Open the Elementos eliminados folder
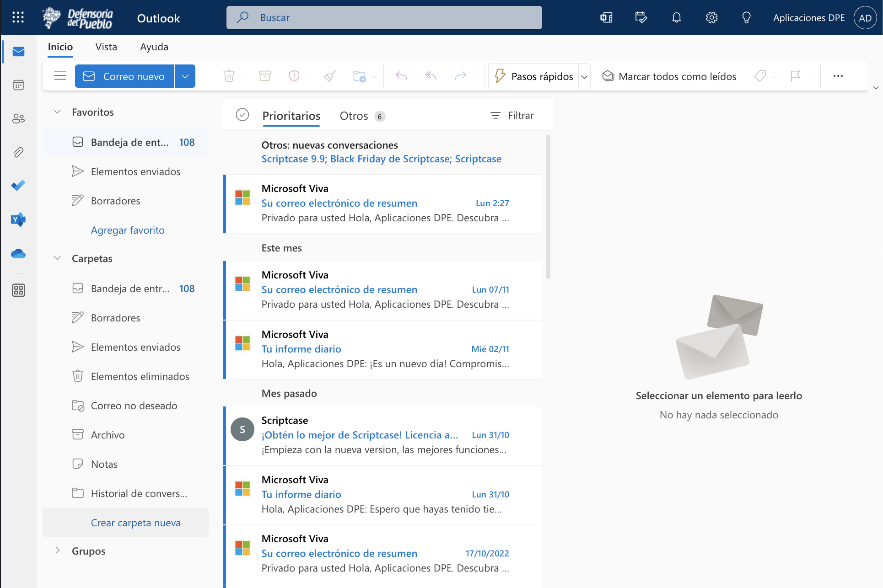Viewport: 883px width, 588px height. tap(126, 376)
